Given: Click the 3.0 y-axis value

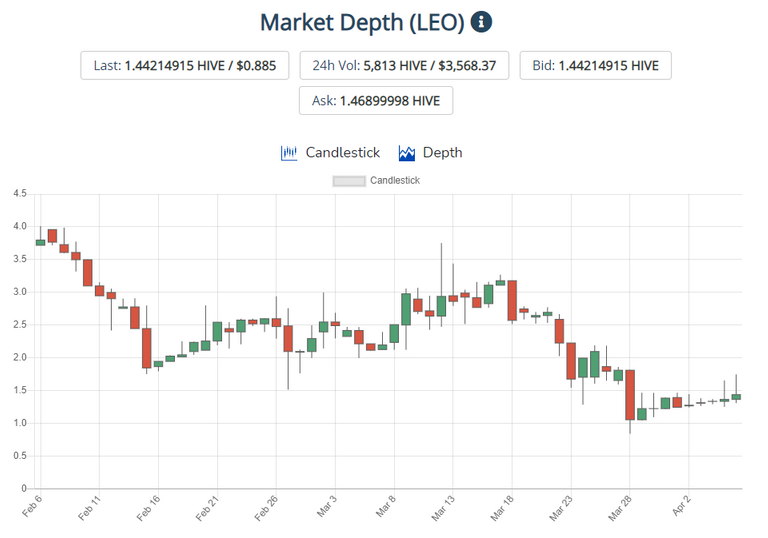Looking at the screenshot, I should click(20, 292).
